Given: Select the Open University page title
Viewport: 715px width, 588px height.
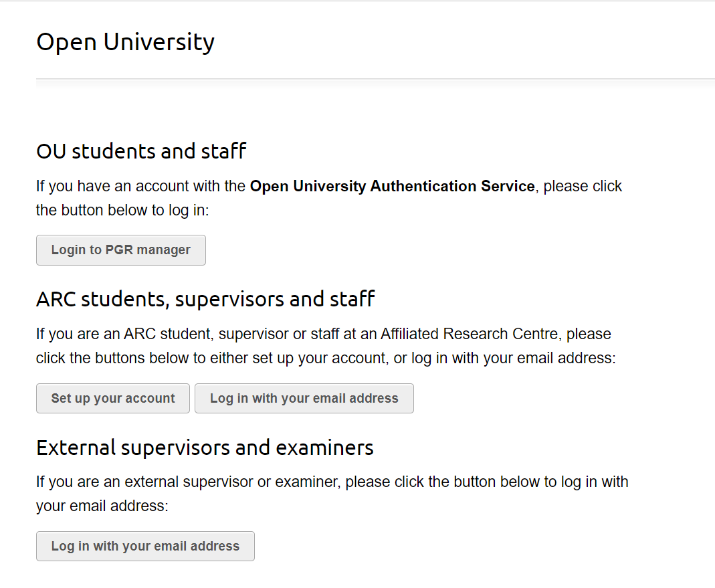Looking at the screenshot, I should [125, 42].
